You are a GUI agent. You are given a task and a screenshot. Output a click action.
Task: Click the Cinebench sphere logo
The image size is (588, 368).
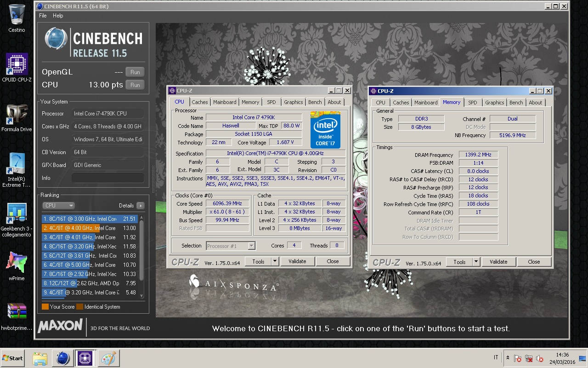pyautogui.click(x=56, y=38)
